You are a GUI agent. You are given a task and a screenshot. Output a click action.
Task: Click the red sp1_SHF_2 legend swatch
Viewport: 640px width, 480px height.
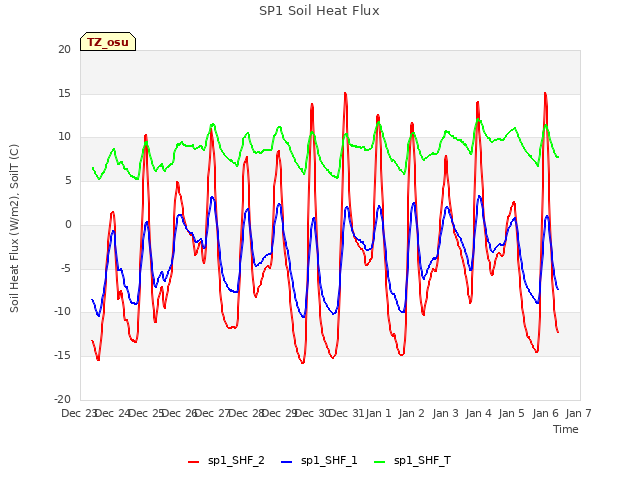(x=193, y=462)
